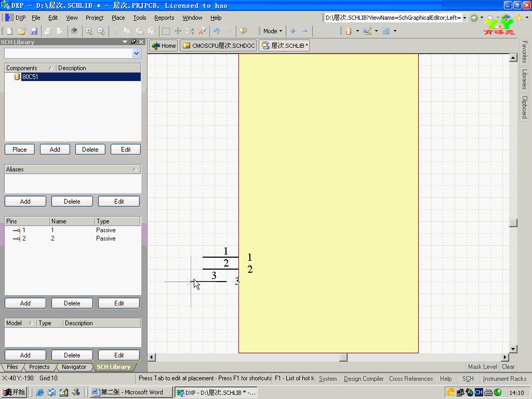The width and height of the screenshot is (532, 399).
Task: Click the CH input language indicator in the tray
Action: pyautogui.click(x=478, y=392)
